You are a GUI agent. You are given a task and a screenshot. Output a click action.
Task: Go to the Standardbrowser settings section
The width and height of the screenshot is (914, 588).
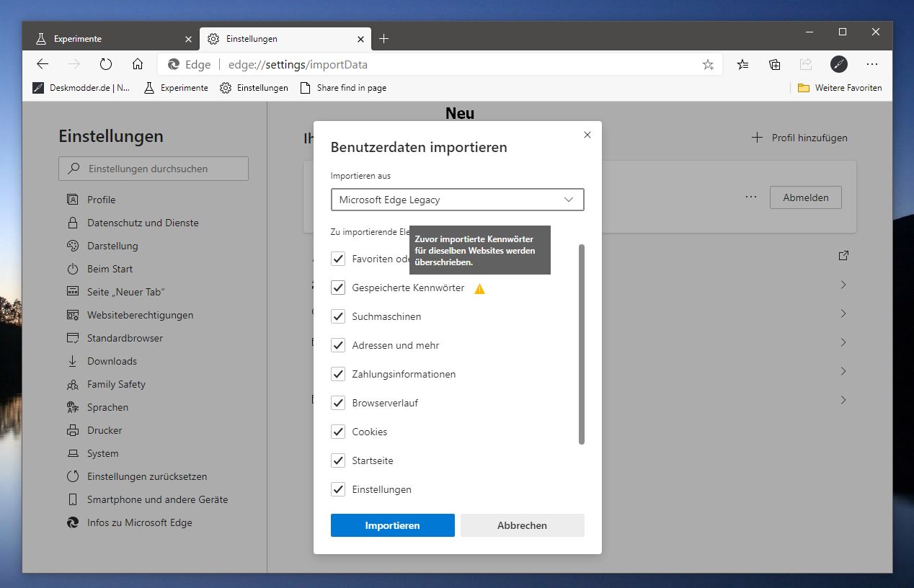tap(125, 338)
